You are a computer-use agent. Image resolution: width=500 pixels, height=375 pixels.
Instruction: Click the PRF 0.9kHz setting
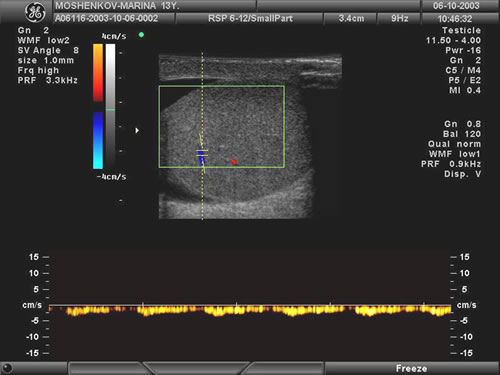[451, 164]
